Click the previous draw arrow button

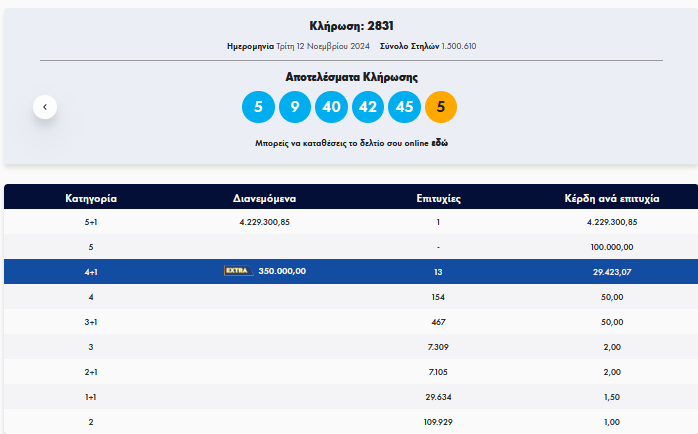pos(45,107)
